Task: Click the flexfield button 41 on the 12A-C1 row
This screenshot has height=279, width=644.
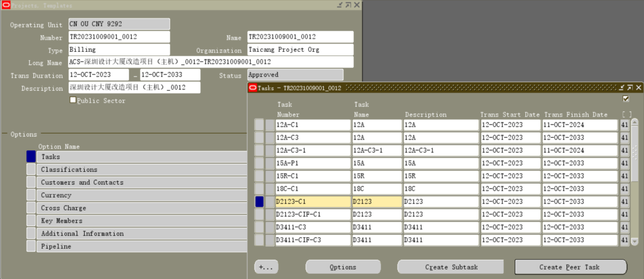Action: click(625, 125)
